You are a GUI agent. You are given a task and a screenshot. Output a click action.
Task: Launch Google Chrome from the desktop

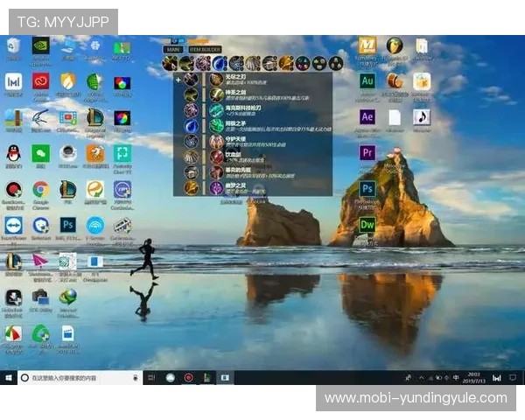40,189
